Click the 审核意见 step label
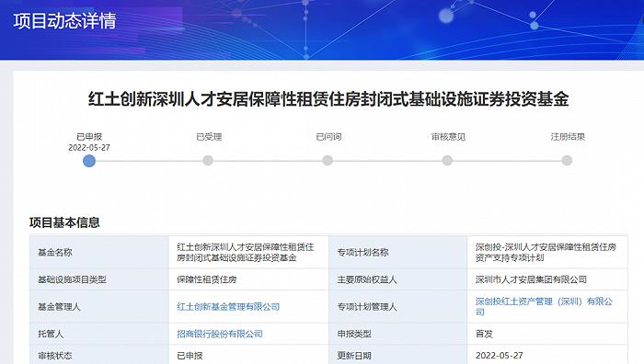 (449, 137)
